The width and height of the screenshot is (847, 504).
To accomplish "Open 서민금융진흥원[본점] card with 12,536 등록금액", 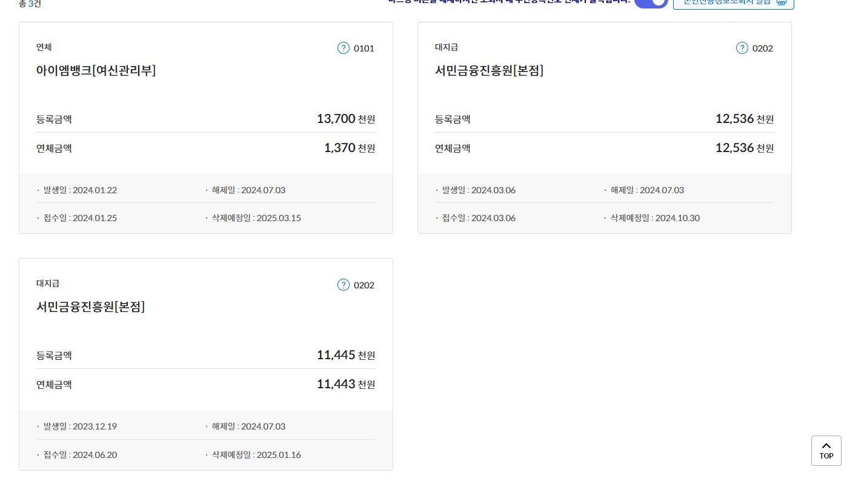I will tap(489, 70).
